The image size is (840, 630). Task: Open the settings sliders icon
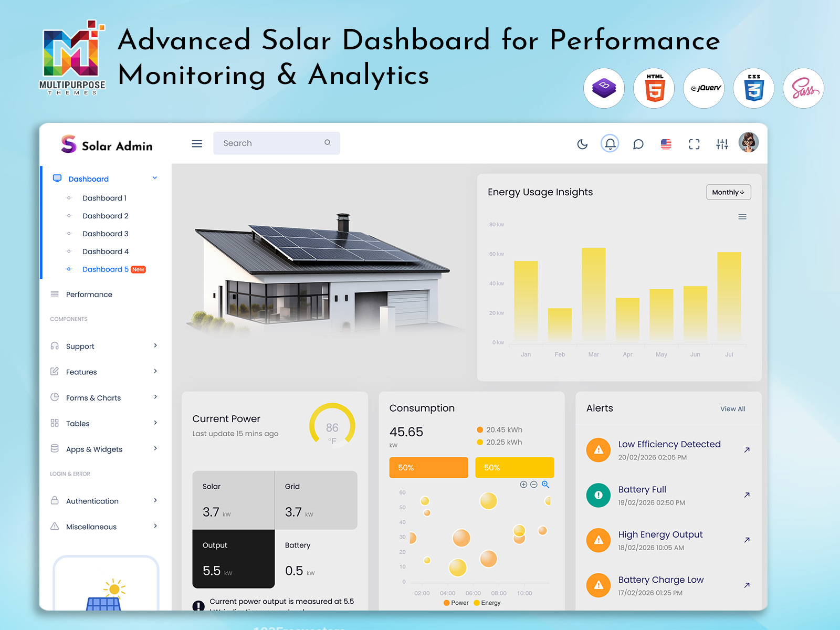[722, 144]
